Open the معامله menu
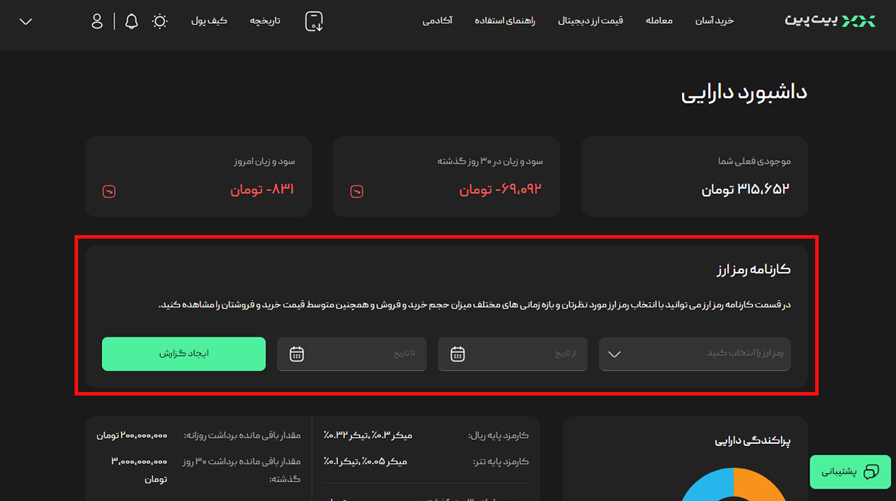 pos(659,21)
